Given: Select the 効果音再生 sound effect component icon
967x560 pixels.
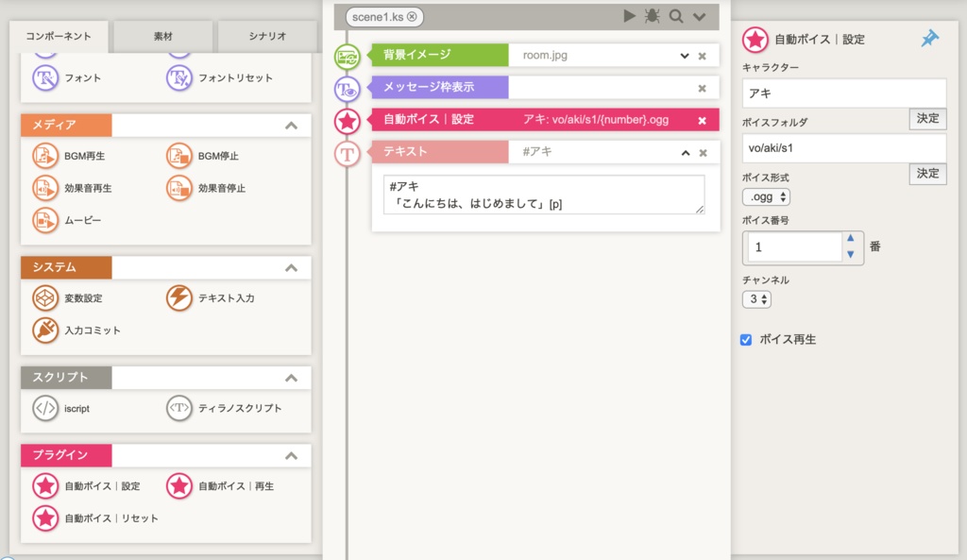Looking at the screenshot, I should click(45, 187).
